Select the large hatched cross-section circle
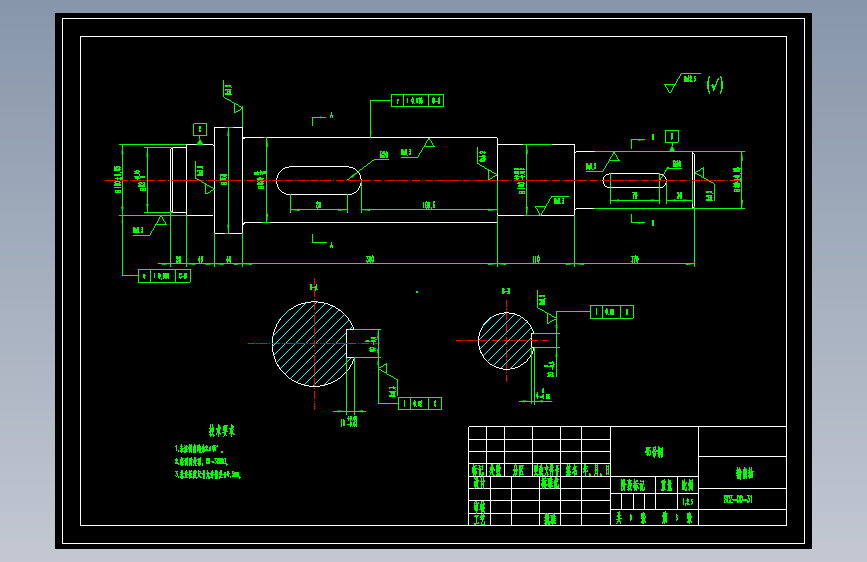The height and width of the screenshot is (562, 867). [x=314, y=344]
